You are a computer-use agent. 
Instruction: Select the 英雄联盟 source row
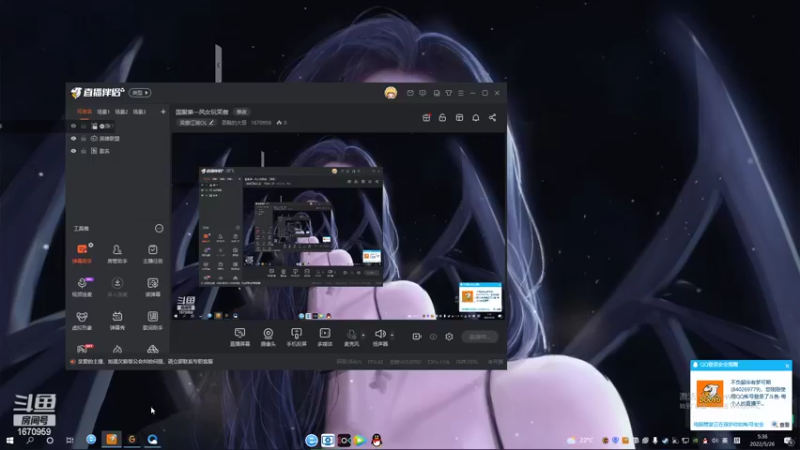click(x=118, y=138)
